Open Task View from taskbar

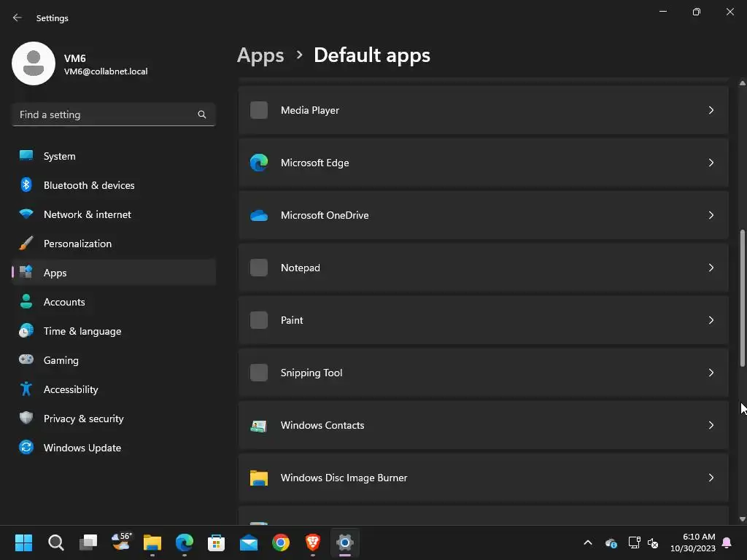pyautogui.click(x=88, y=542)
